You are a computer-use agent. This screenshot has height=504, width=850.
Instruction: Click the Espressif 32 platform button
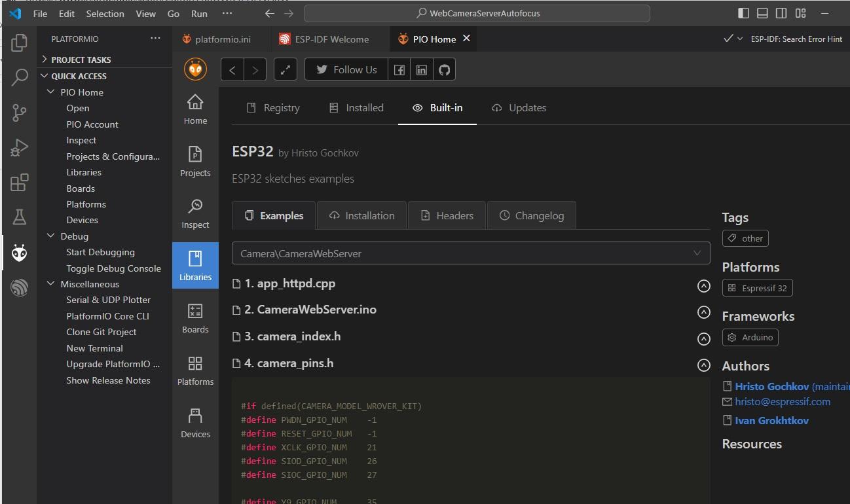[758, 288]
